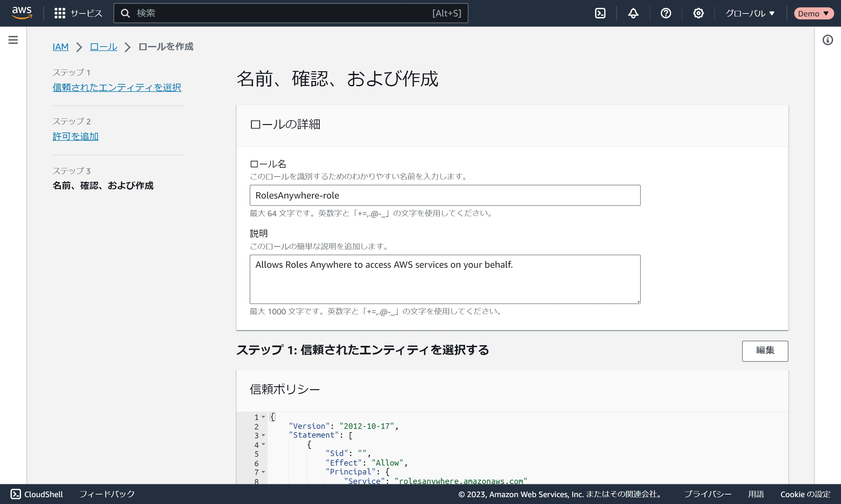
Task: Collapse JSON line 1 fold arrow
Action: click(x=263, y=417)
